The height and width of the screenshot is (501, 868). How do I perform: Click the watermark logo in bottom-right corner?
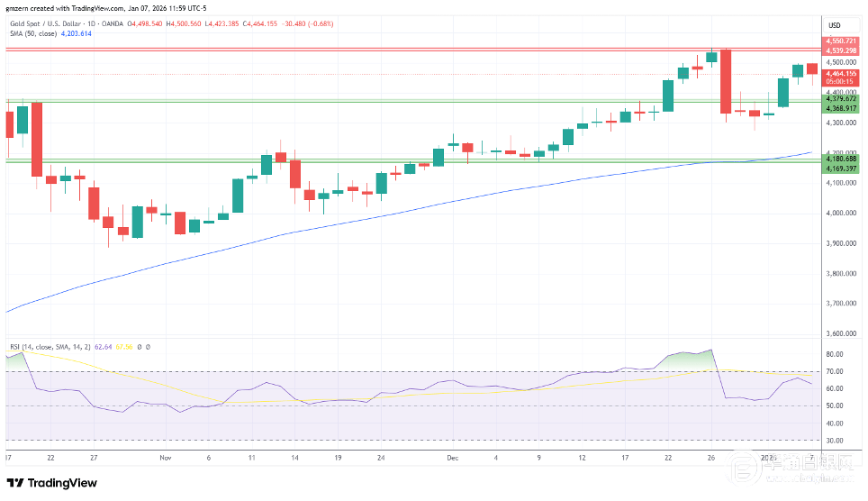pyautogui.click(x=792, y=469)
